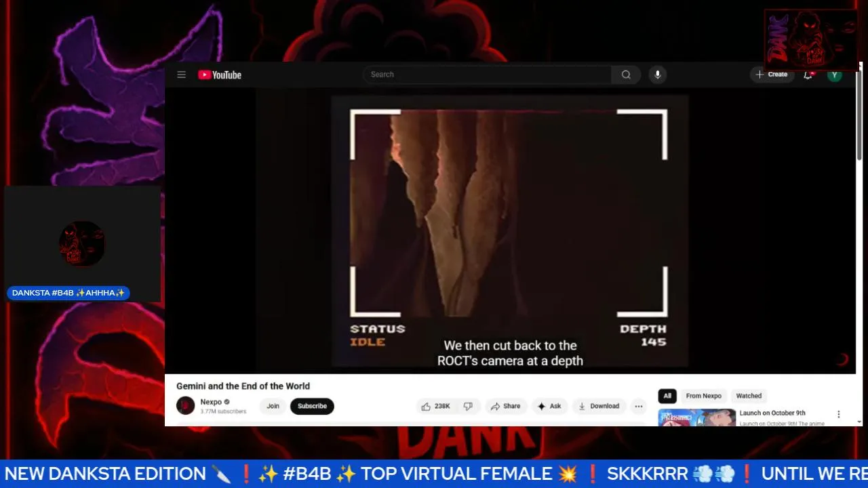868x488 pixels.
Task: Click the streamer avatar in the left panel
Action: pyautogui.click(x=82, y=243)
